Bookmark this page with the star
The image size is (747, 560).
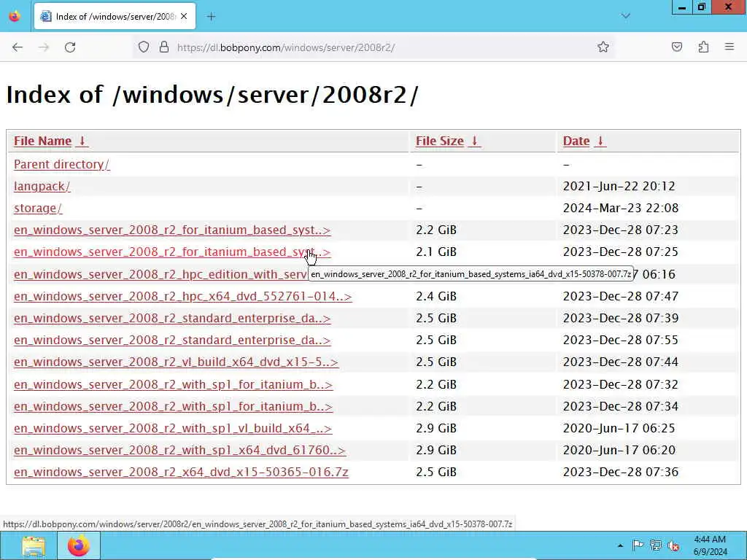(603, 47)
